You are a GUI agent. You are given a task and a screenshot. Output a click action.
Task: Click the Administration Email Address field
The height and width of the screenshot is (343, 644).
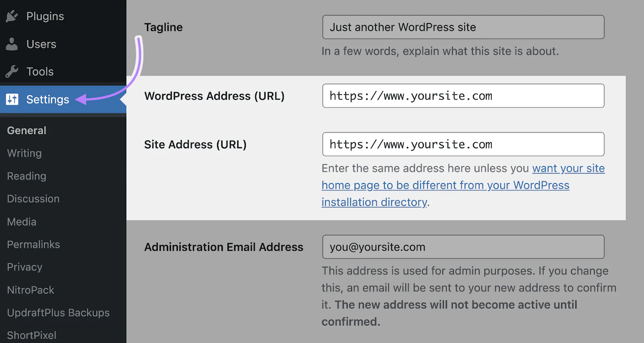tap(463, 247)
